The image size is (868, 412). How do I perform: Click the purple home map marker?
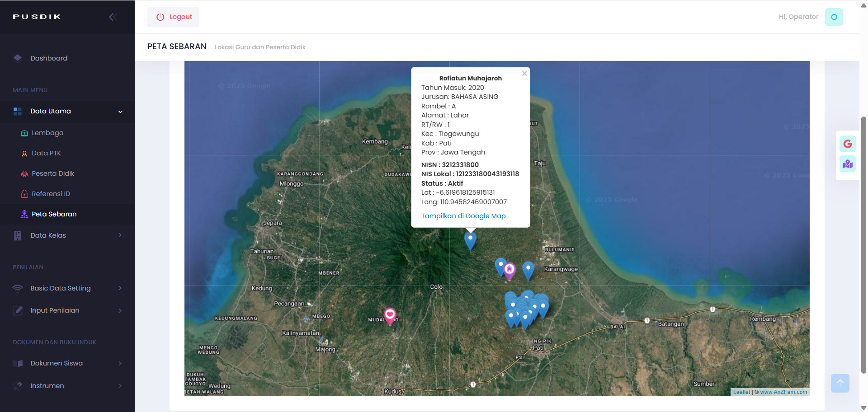point(509,270)
